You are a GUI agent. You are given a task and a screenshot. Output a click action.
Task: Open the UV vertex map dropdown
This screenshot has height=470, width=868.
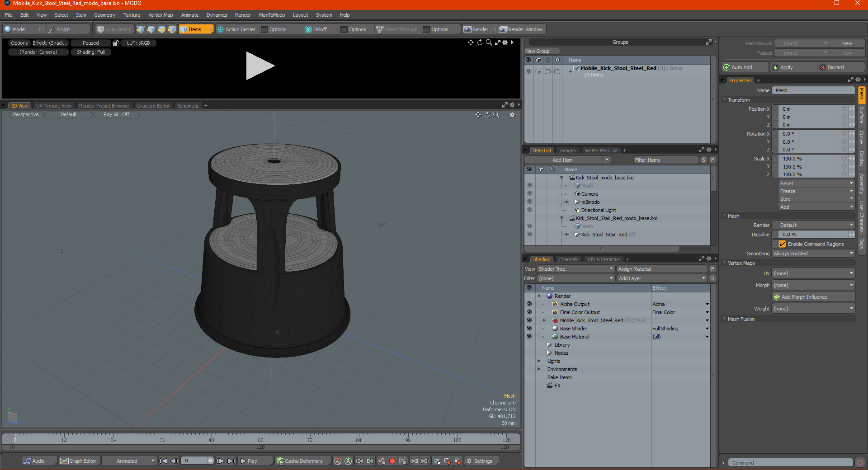pyautogui.click(x=813, y=273)
